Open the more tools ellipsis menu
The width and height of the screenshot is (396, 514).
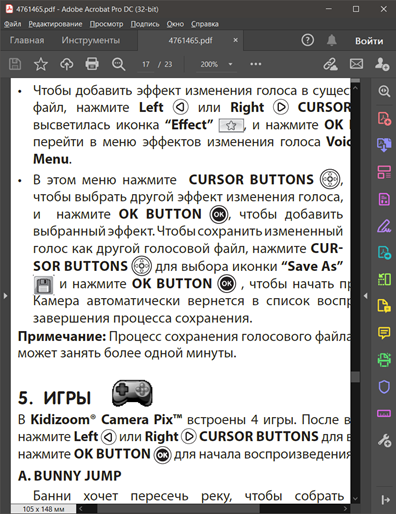pyautogui.click(x=256, y=64)
